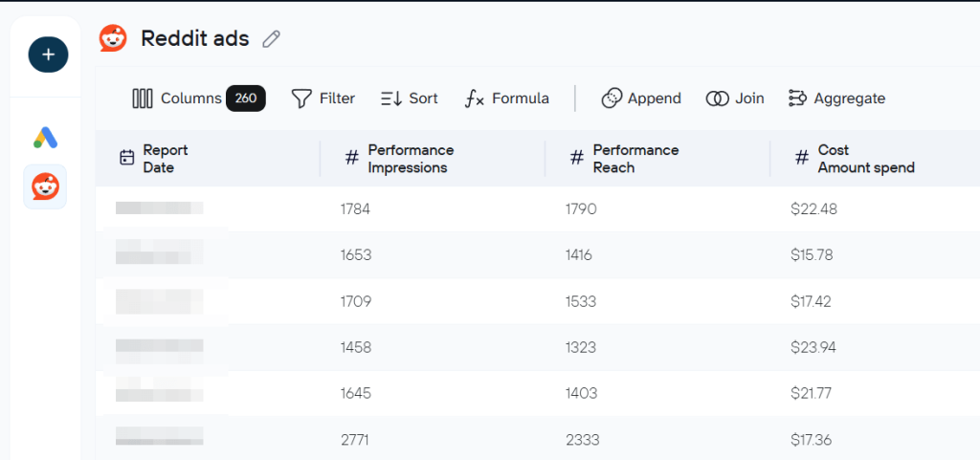Click the dark plus add button
This screenshot has width=980, height=460.
coord(48,55)
